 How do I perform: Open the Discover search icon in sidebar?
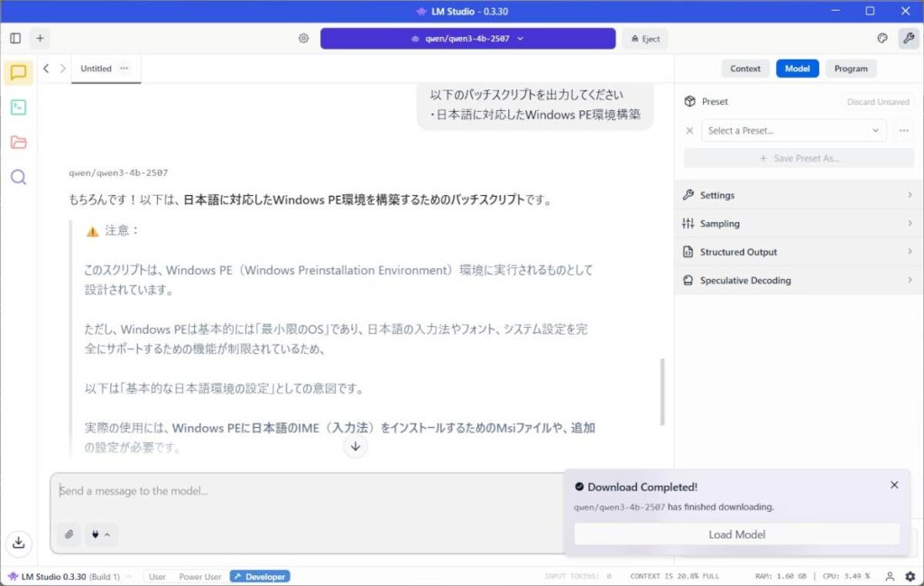18,177
